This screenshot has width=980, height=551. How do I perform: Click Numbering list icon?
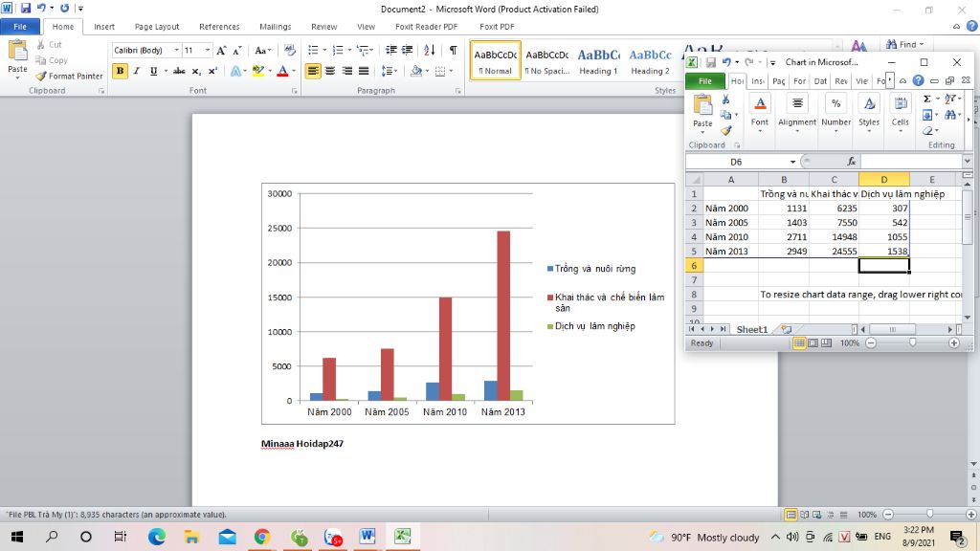coord(338,50)
